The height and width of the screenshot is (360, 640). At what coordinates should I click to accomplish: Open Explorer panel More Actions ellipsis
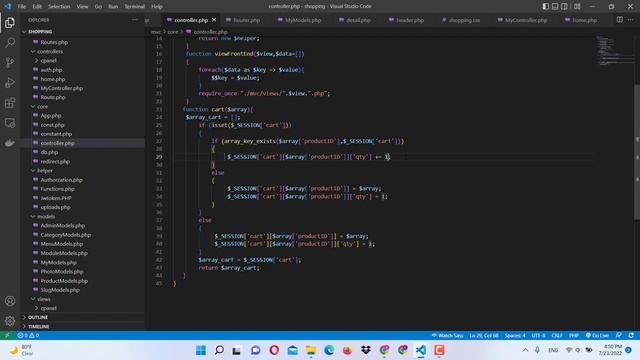pyautogui.click(x=135, y=20)
